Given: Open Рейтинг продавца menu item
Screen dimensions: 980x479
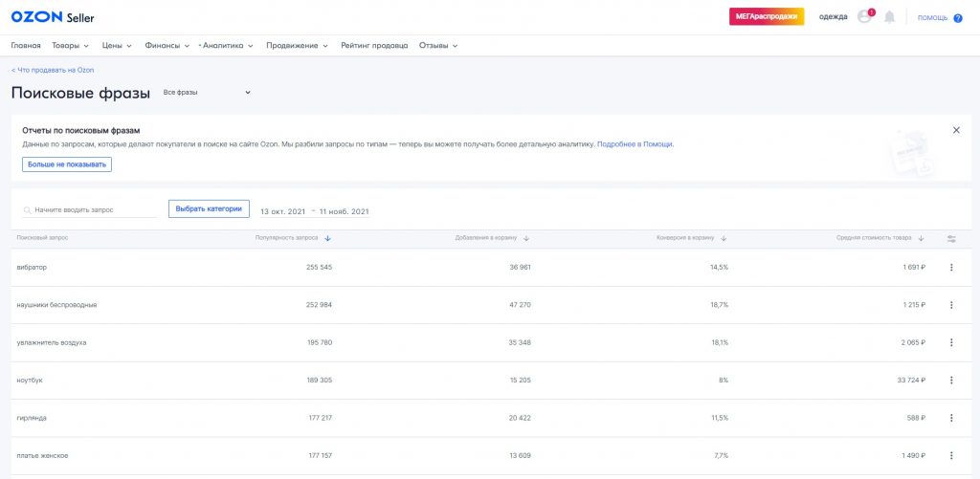Looking at the screenshot, I should [x=374, y=45].
